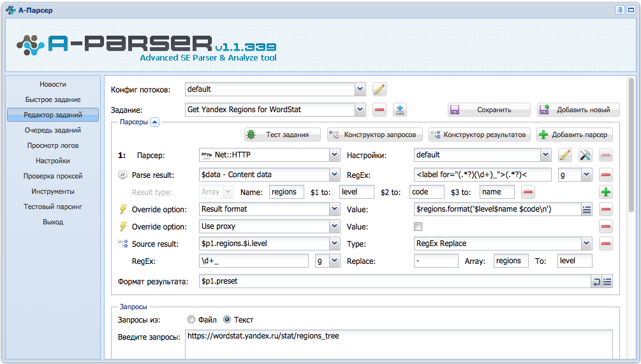The width and height of the screenshot is (641, 364).
Task: Delete the task with red minus beside Задание
Action: point(379,110)
